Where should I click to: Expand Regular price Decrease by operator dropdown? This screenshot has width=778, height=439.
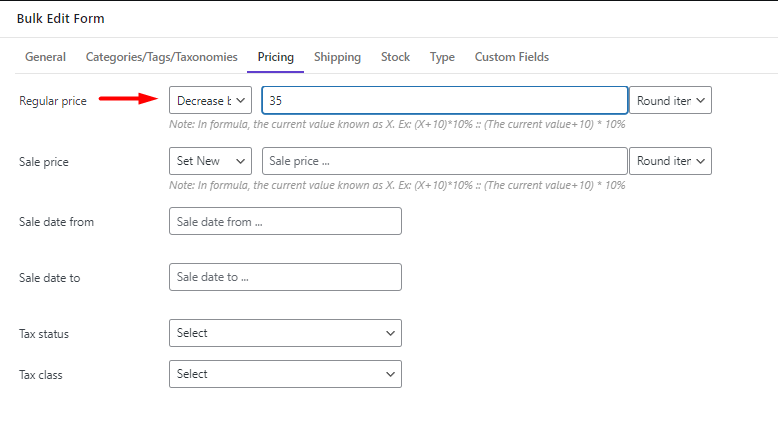pos(210,100)
